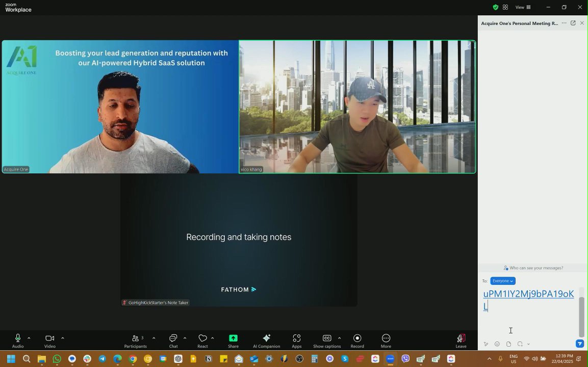The height and width of the screenshot is (367, 588).
Task: Open the Windows Start menu
Action: click(x=11, y=359)
